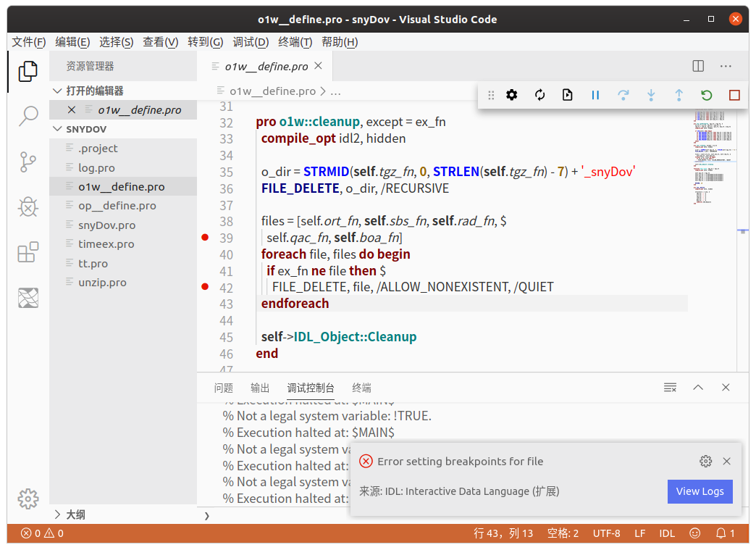The height and width of the screenshot is (550, 756).
Task: Dismiss the breakpoint error notification
Action: [x=726, y=461]
